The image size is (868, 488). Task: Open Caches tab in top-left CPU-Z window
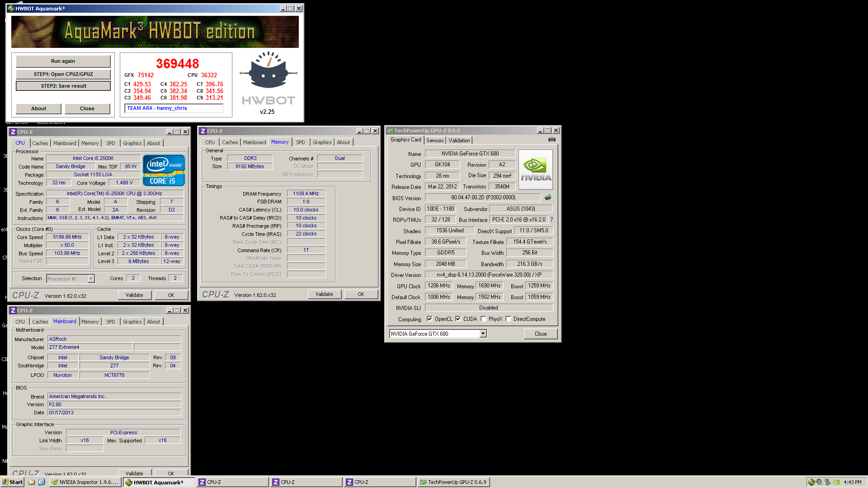(x=40, y=143)
